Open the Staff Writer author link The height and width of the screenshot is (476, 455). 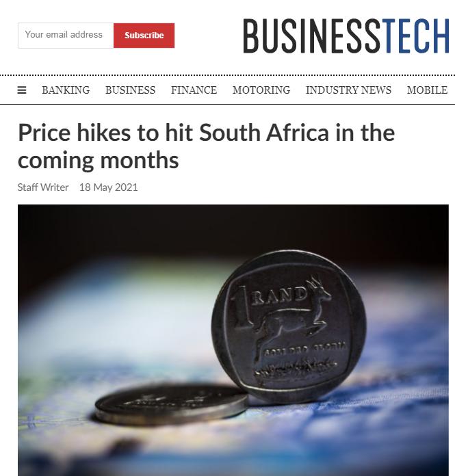pos(43,187)
